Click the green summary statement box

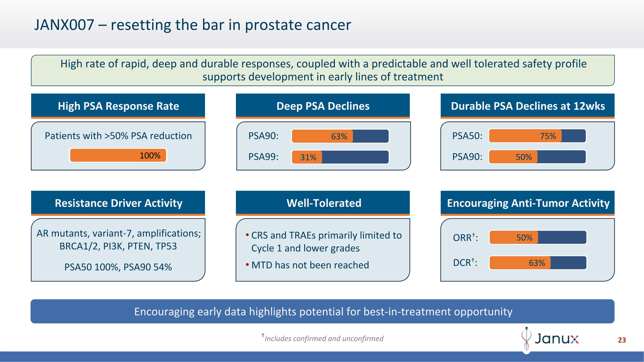pos(322,70)
